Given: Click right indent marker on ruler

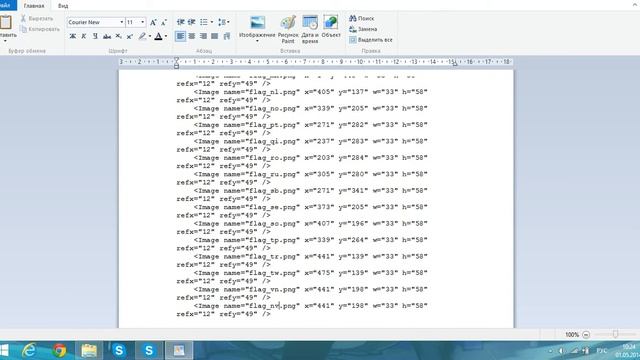Looking at the screenshot, I should pos(455,64).
